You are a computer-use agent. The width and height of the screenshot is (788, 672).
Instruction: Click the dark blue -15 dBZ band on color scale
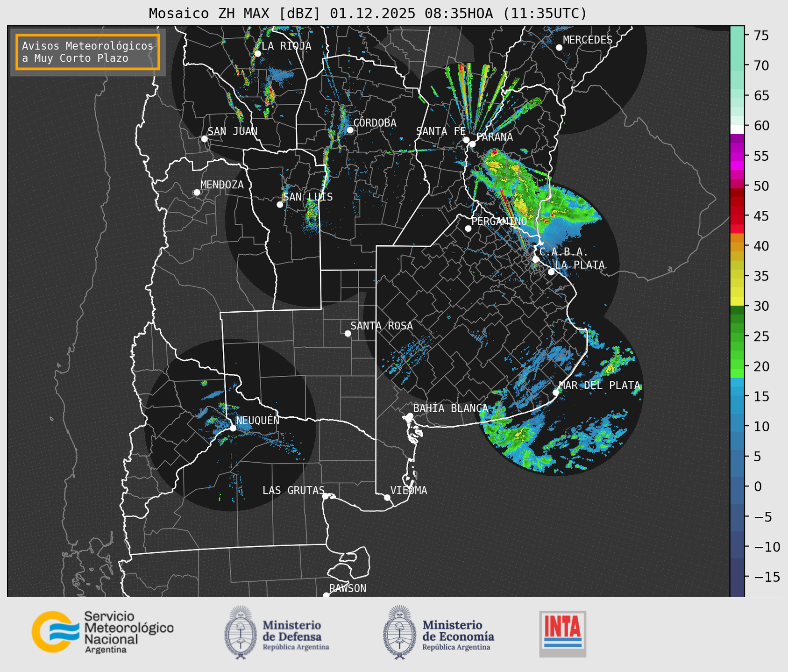coord(737,577)
